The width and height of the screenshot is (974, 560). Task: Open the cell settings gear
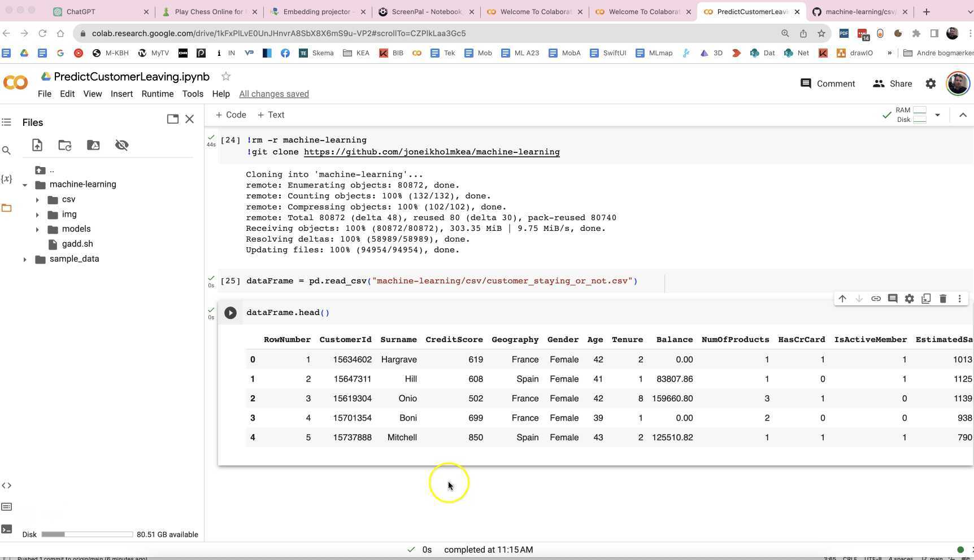pyautogui.click(x=909, y=299)
